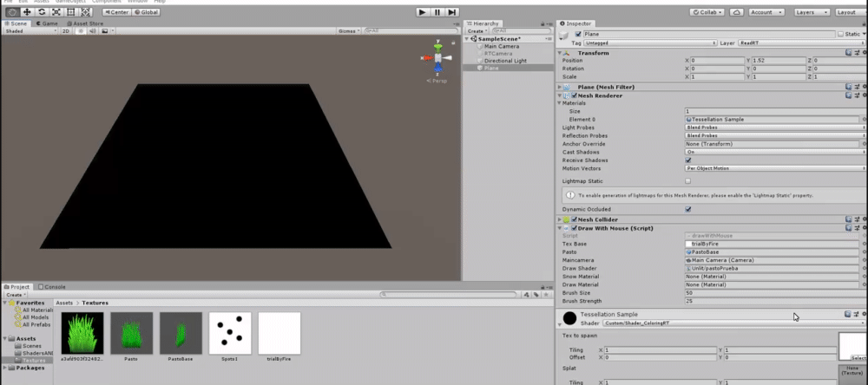Disable the Mesh Collider component checkbox
The height and width of the screenshot is (385, 868).
(x=575, y=219)
